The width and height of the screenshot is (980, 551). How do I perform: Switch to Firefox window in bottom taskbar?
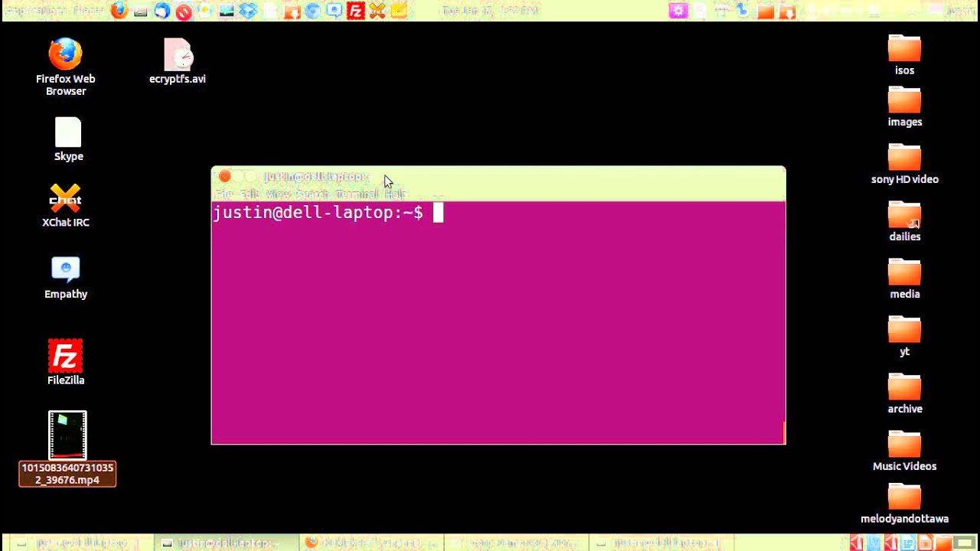pos(367,543)
